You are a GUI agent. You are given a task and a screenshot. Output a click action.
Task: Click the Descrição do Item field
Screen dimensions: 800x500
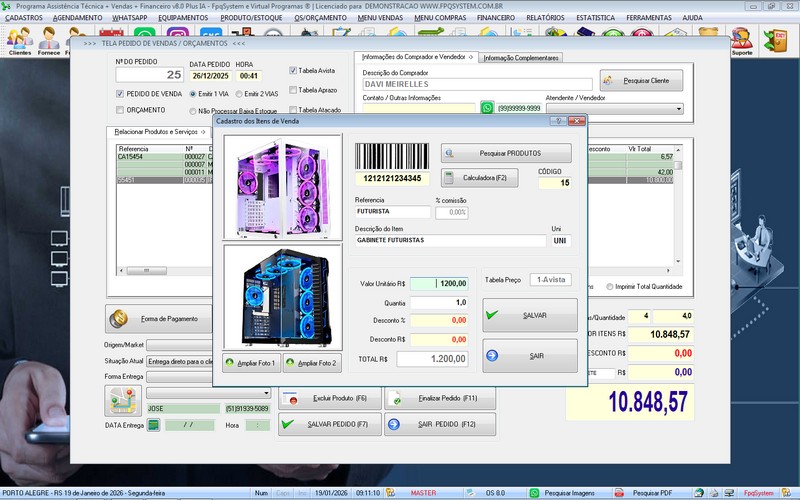click(451, 240)
